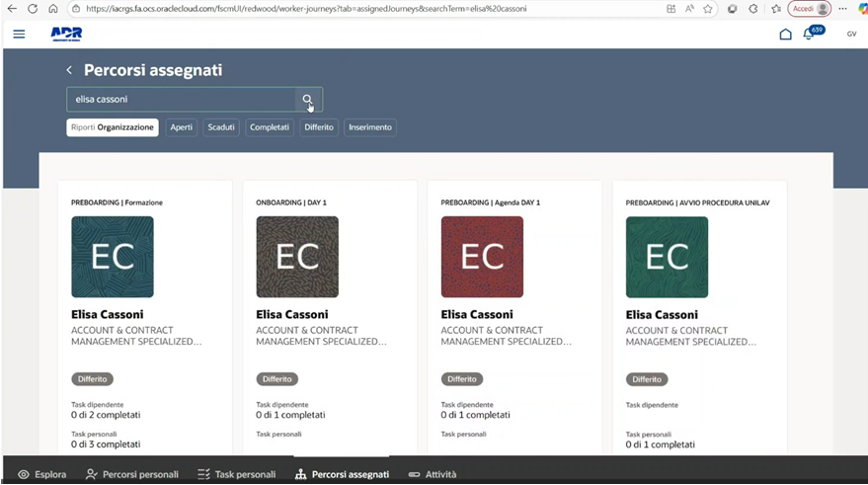Click Elisa Cassoni name in Agenda DAY 1 card
The image size is (868, 485).
[x=477, y=314]
